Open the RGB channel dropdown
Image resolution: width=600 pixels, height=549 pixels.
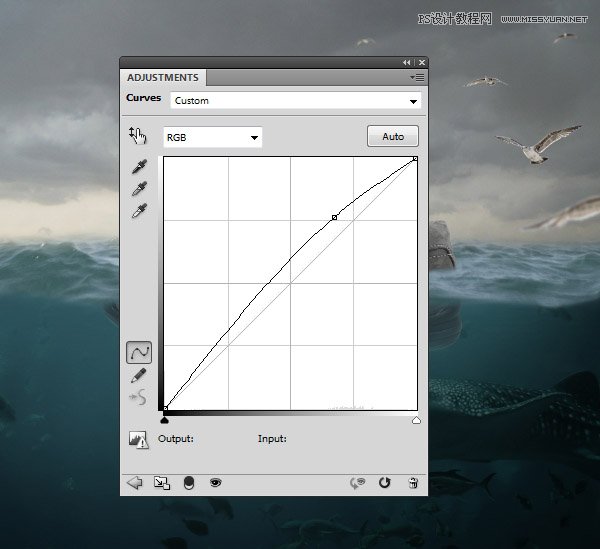click(212, 137)
